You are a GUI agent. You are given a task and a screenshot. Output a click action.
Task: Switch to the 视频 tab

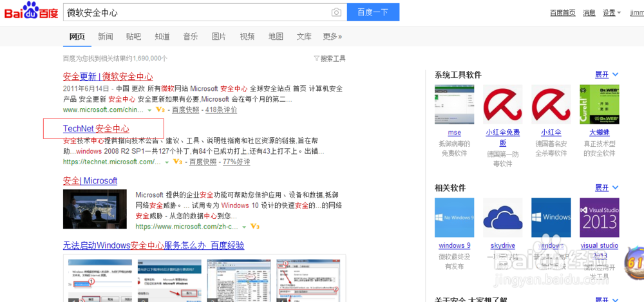247,37
